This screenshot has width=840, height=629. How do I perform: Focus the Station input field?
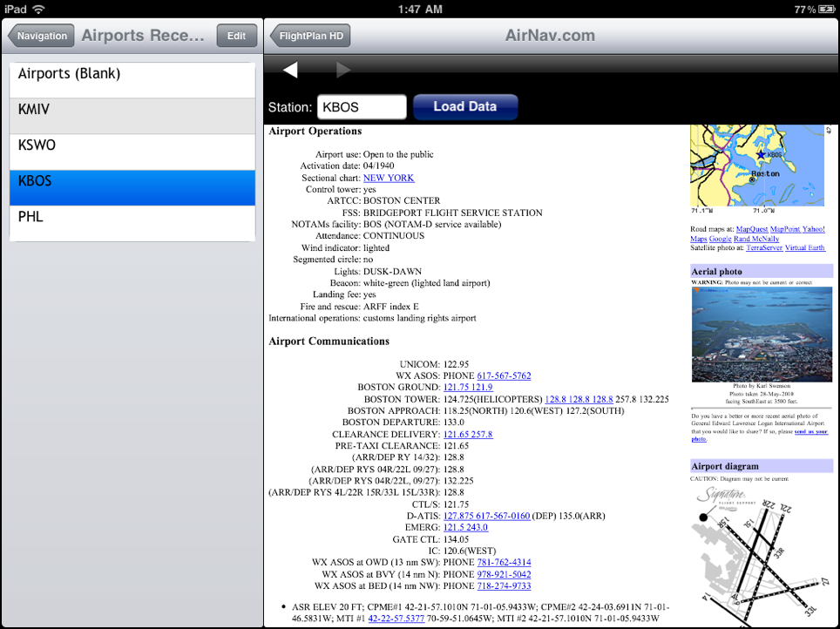coord(361,107)
